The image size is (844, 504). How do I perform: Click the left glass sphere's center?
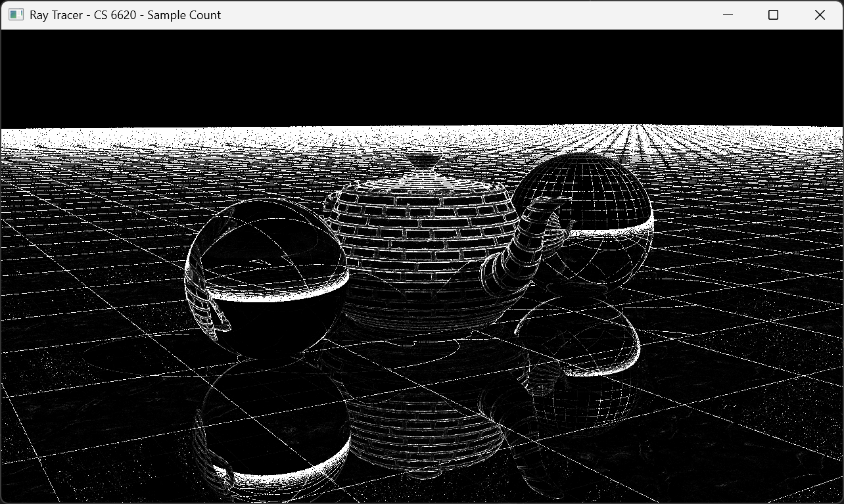(x=266, y=276)
